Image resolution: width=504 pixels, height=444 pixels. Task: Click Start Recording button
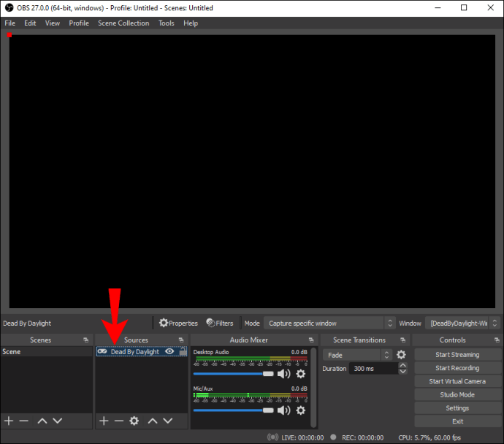457,368
